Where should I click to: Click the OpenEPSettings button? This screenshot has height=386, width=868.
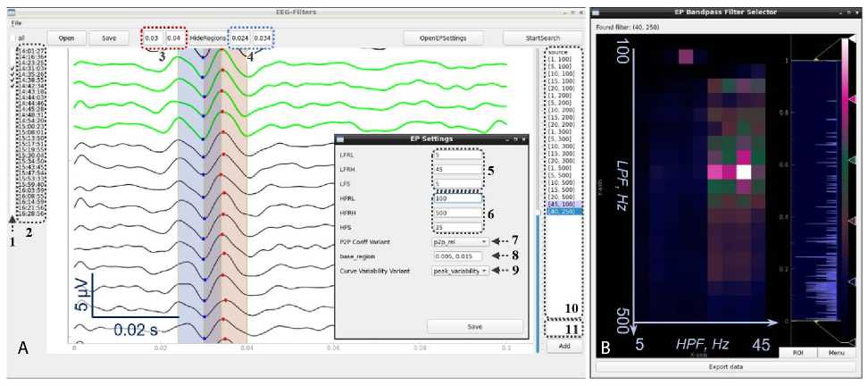tap(442, 38)
